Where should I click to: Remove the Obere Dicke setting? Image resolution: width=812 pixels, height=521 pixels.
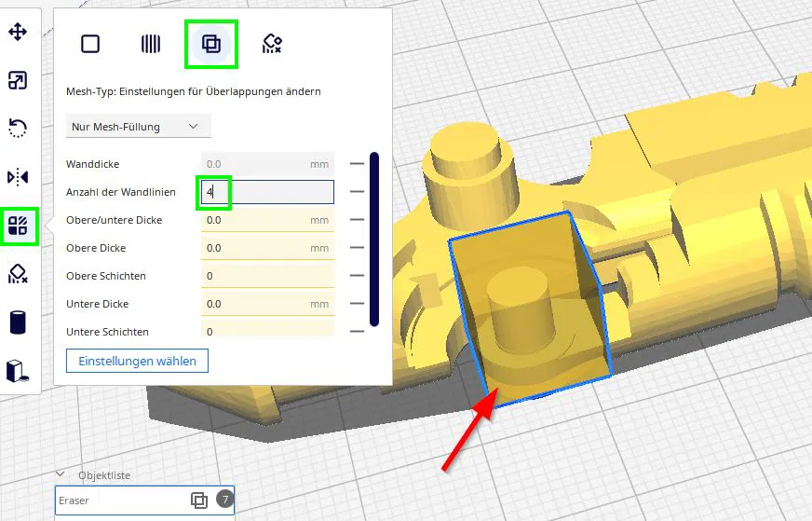pyautogui.click(x=357, y=248)
